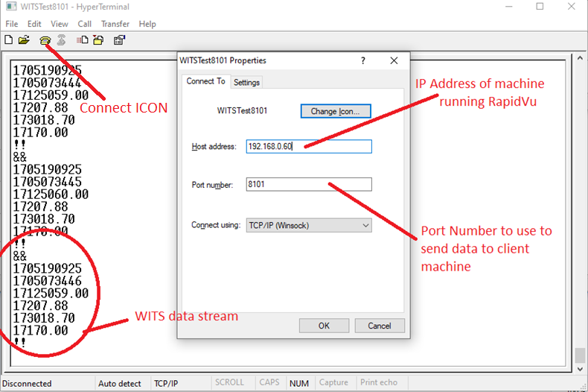Screen dimensions: 588x392
Task: Click the New connection toolbar icon
Action: point(9,39)
